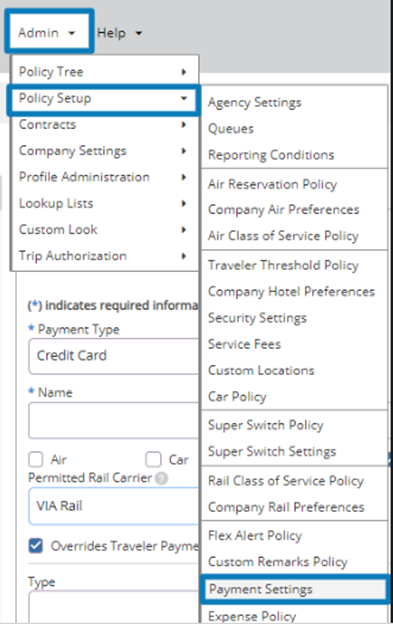Image resolution: width=393 pixels, height=624 pixels.
Task: Enable the Air checkbox
Action: (36, 459)
